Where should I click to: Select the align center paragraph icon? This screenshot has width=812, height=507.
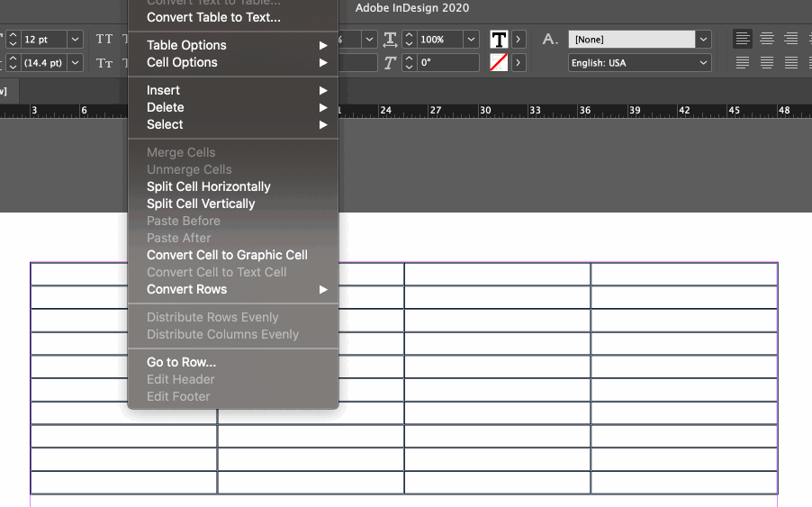tap(767, 39)
